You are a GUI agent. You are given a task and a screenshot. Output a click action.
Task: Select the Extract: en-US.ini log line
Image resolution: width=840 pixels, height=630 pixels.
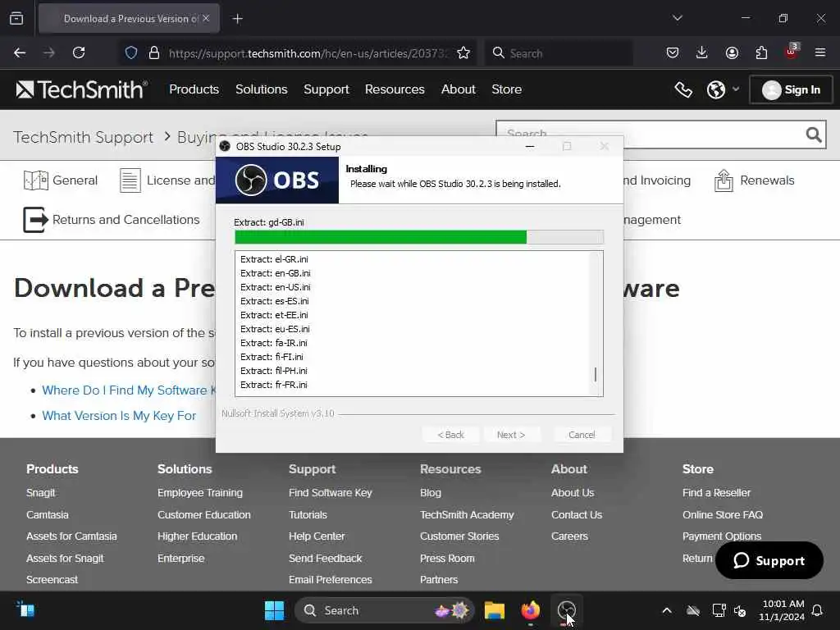click(x=276, y=287)
